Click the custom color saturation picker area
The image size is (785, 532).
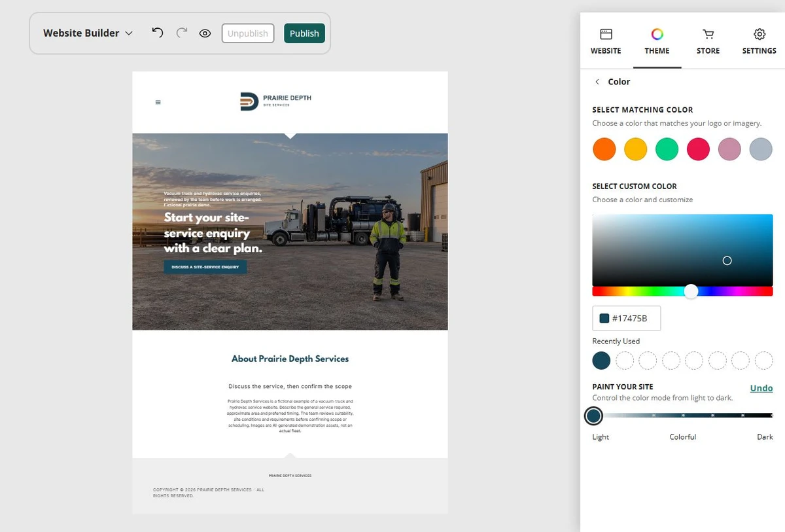click(x=682, y=249)
